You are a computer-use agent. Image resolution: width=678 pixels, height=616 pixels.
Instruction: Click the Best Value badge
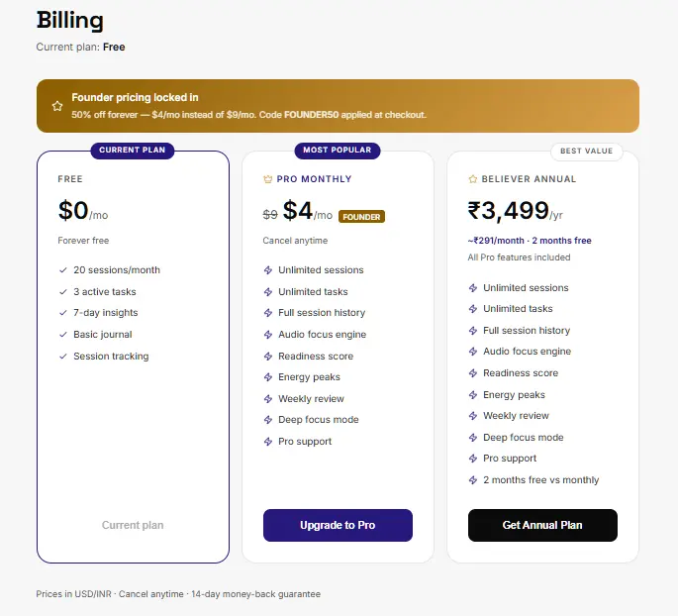(587, 151)
